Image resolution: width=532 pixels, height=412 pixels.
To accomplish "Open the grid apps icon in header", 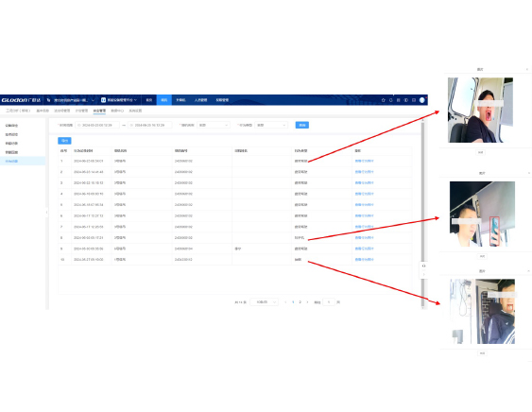I will click(399, 100).
